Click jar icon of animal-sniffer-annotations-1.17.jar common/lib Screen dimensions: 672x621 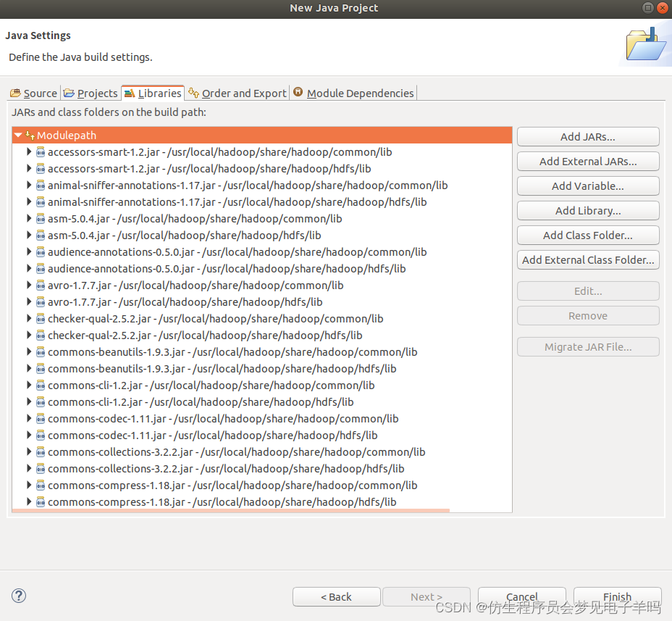(x=41, y=186)
